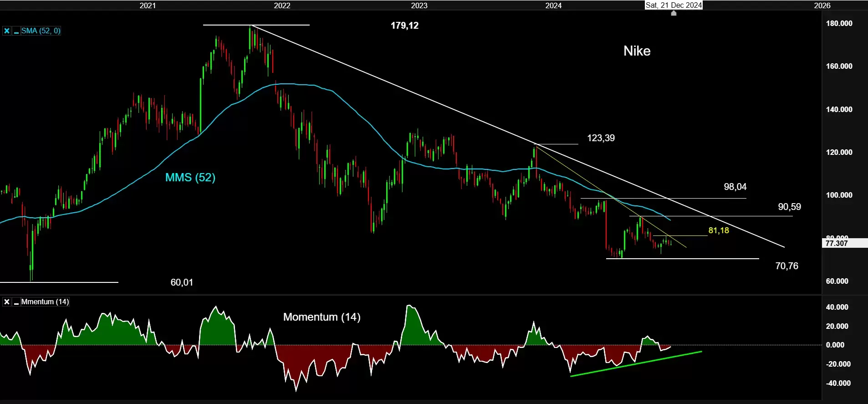This screenshot has width=868, height=404.
Task: Click the 2023 year label on time axis
Action: [419, 5]
